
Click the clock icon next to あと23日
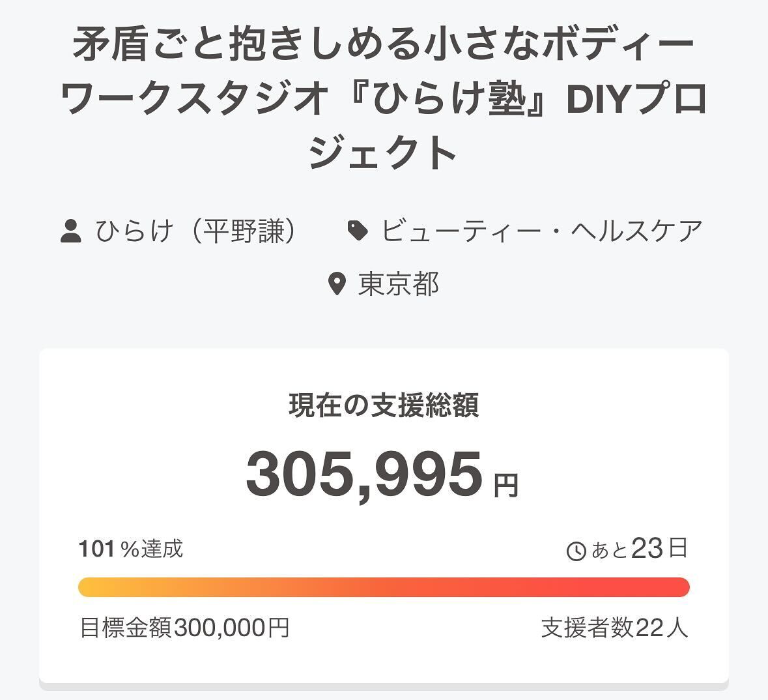(576, 551)
